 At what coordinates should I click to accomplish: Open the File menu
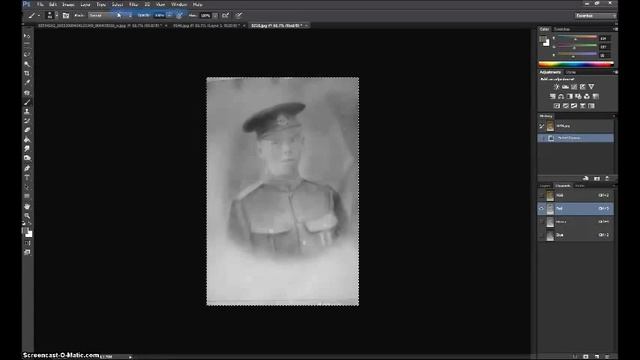(x=40, y=4)
